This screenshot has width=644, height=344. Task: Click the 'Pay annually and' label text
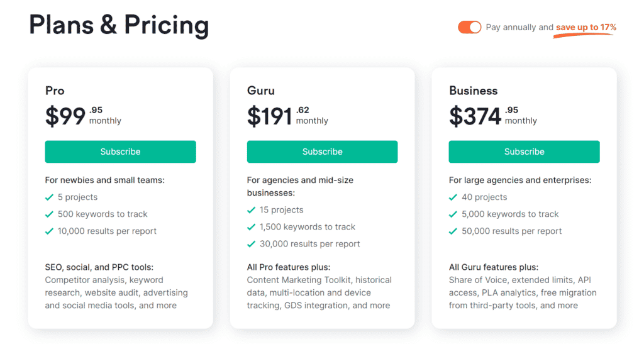coord(519,27)
